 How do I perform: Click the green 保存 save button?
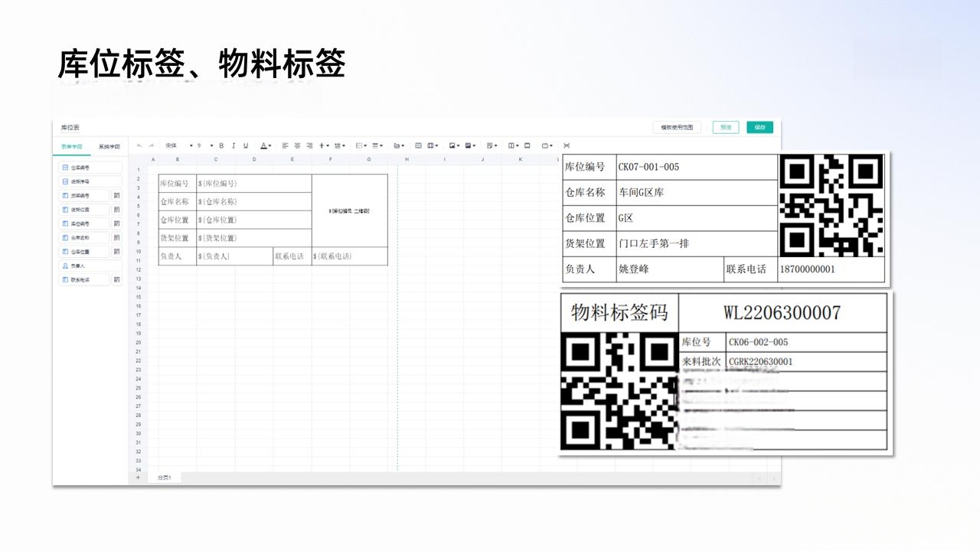click(x=759, y=128)
